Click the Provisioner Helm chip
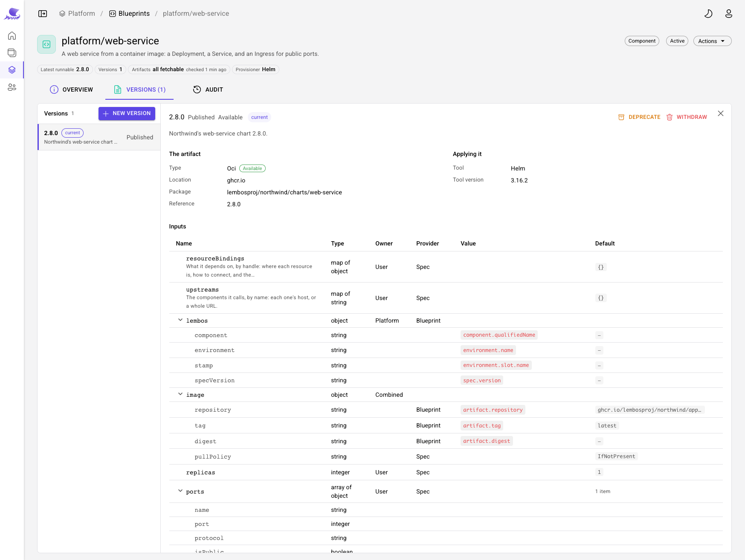 click(255, 69)
